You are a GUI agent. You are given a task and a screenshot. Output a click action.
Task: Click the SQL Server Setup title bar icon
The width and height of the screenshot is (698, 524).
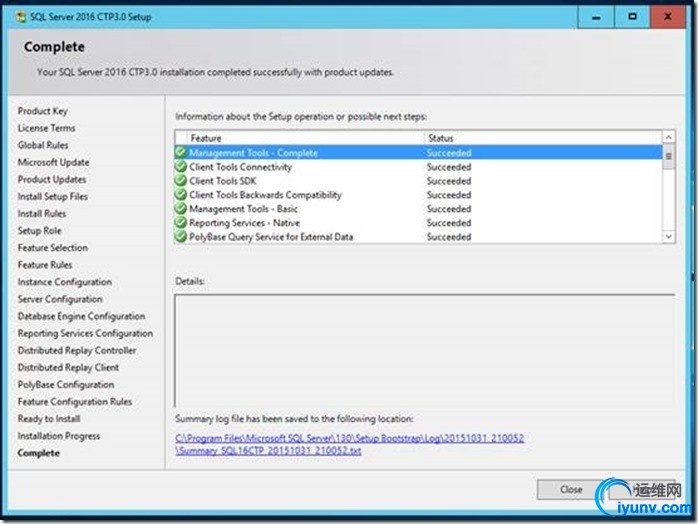tap(20, 17)
